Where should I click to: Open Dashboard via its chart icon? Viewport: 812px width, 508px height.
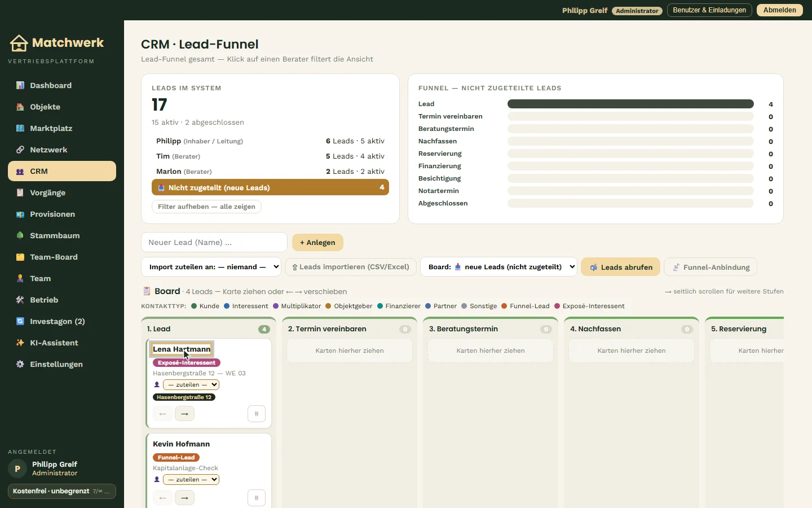[20, 85]
